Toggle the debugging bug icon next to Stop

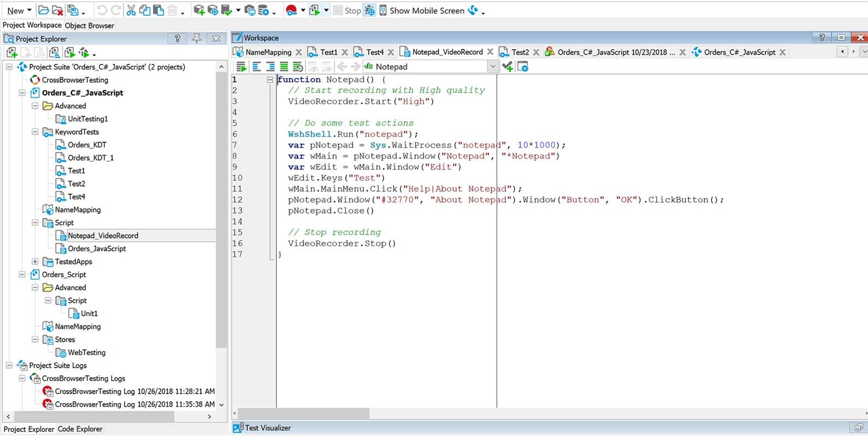370,10
